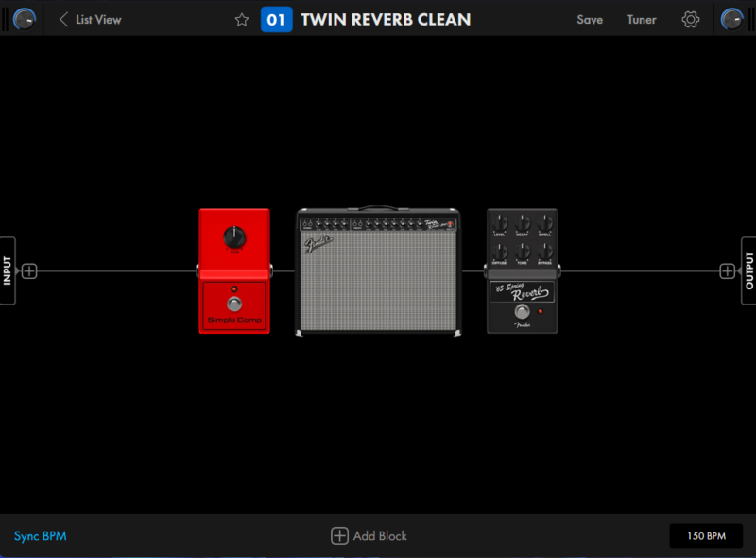Image resolution: width=756 pixels, height=558 pixels.
Task: Click the Sync BPM link
Action: 40,536
